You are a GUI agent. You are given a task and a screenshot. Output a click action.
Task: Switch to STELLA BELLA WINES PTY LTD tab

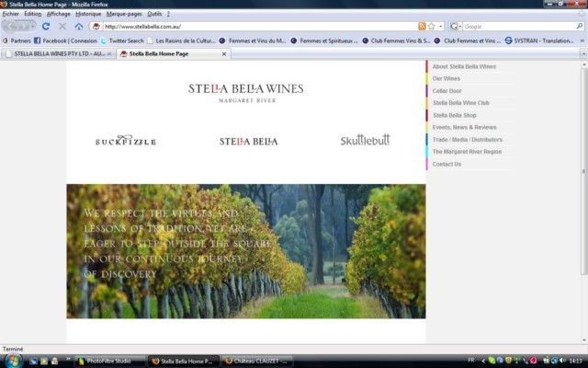pyautogui.click(x=58, y=53)
